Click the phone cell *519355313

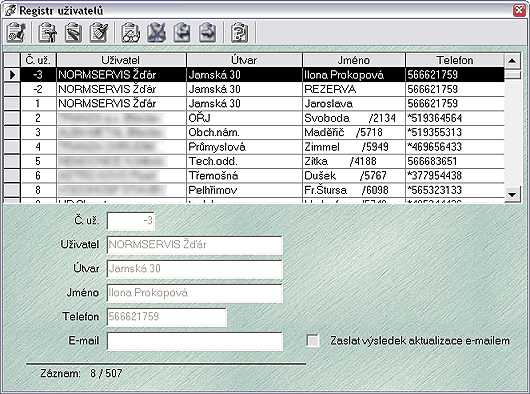[455, 132]
